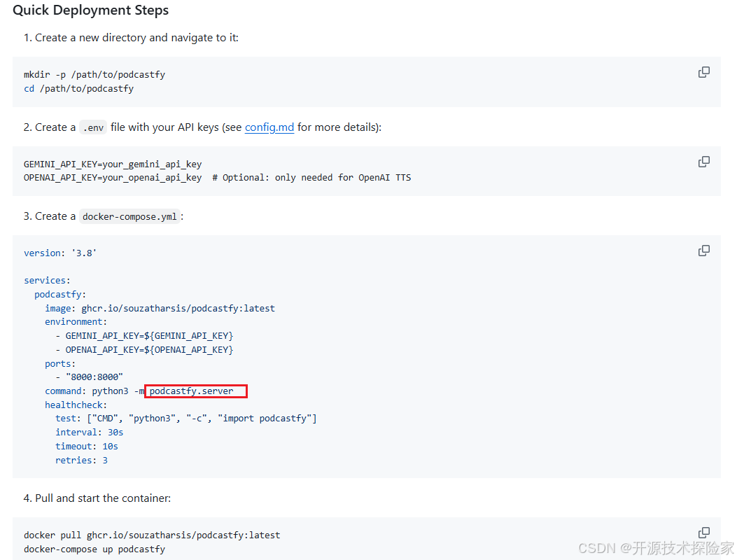Click the 'services:' line
Image resolution: width=737 pixels, height=560 pixels.
(x=47, y=280)
